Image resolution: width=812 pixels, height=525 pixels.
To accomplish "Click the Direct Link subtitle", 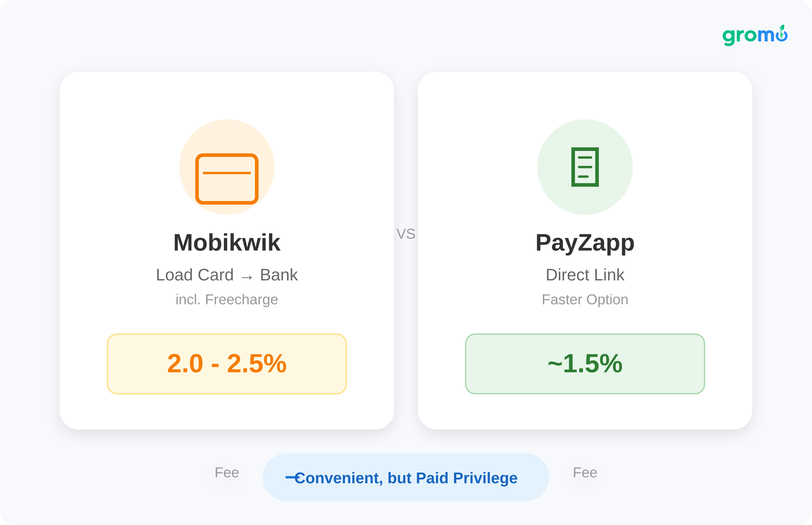I will pos(585,275).
